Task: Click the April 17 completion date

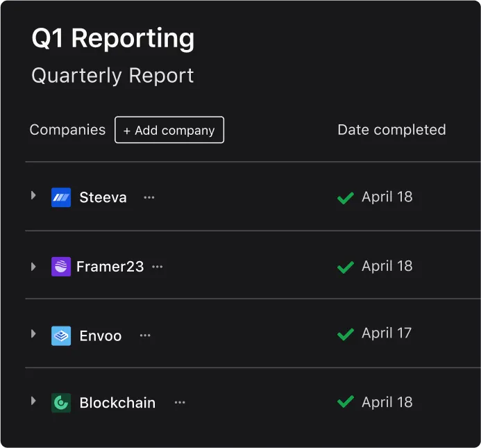Action: pos(387,333)
